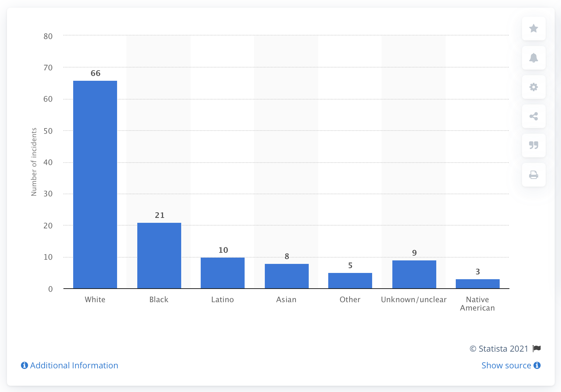Image resolution: width=561 pixels, height=392 pixels.
Task: Click the share icon
Action: coord(533,116)
